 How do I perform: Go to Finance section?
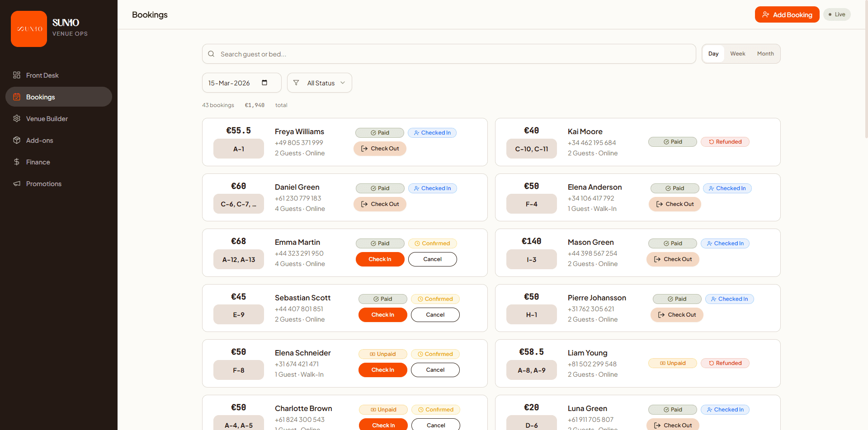(x=38, y=162)
